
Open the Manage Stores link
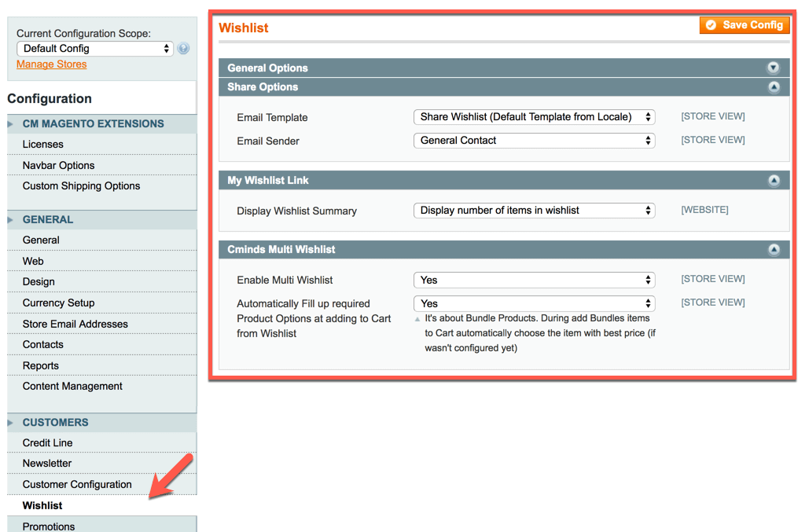51,64
